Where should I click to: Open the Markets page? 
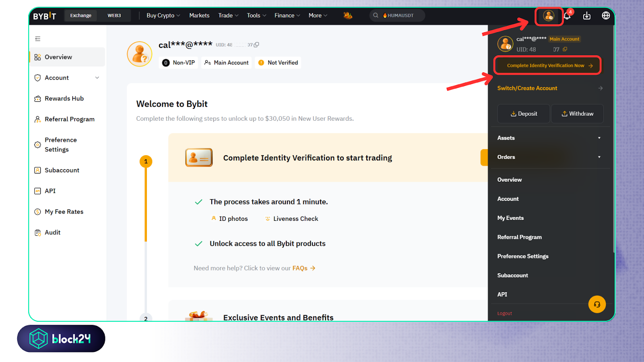click(199, 15)
